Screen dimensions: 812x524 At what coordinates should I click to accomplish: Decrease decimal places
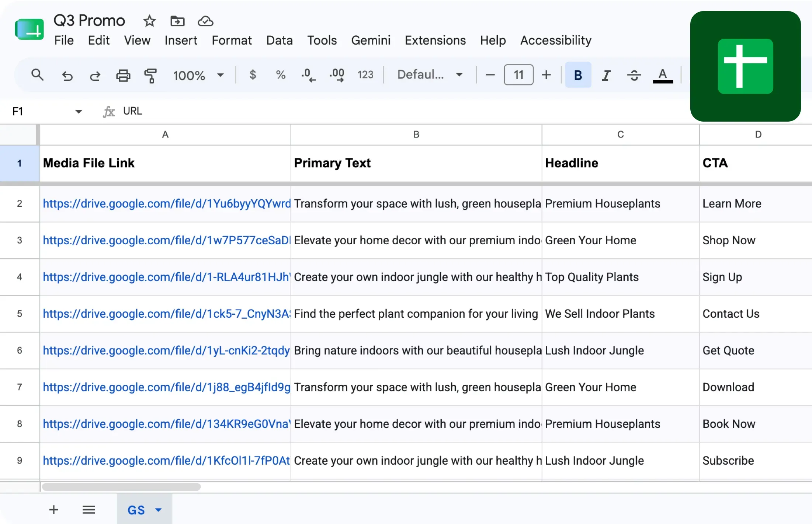pyautogui.click(x=308, y=75)
